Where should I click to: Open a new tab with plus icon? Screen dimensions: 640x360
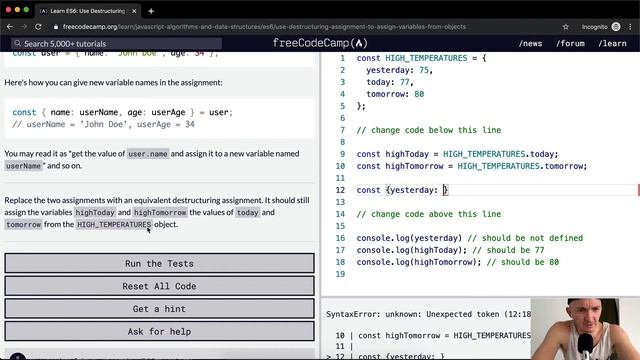click(x=151, y=11)
